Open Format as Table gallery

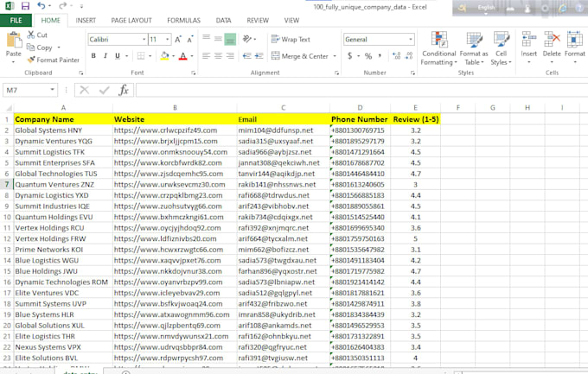pyautogui.click(x=474, y=48)
